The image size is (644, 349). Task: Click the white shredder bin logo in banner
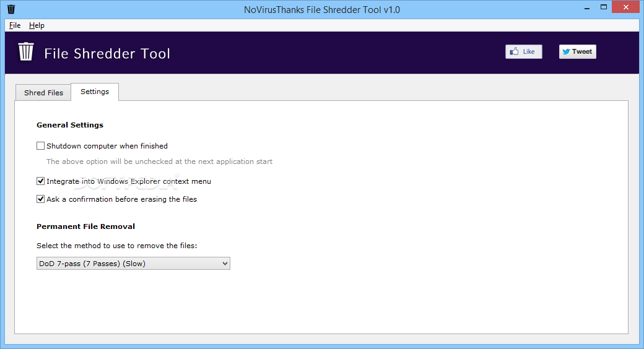click(x=26, y=52)
